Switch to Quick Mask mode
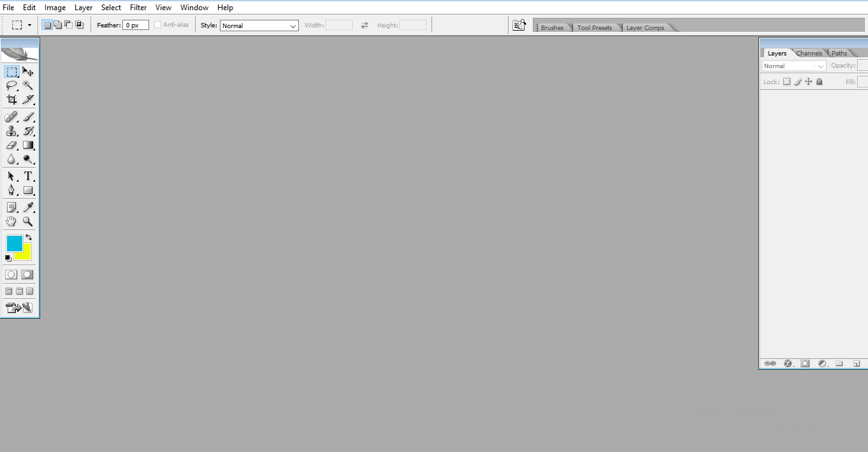 27,274
